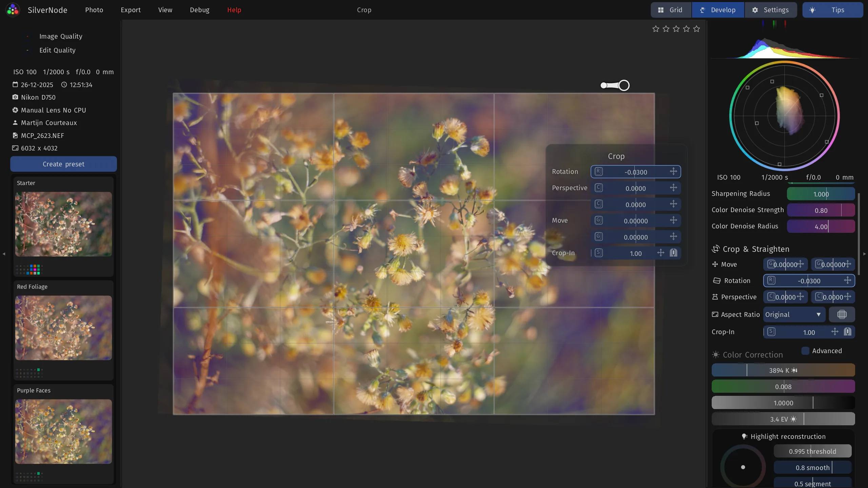Click the 0.995 threshold slider
This screenshot has width=868, height=488.
[x=812, y=451]
